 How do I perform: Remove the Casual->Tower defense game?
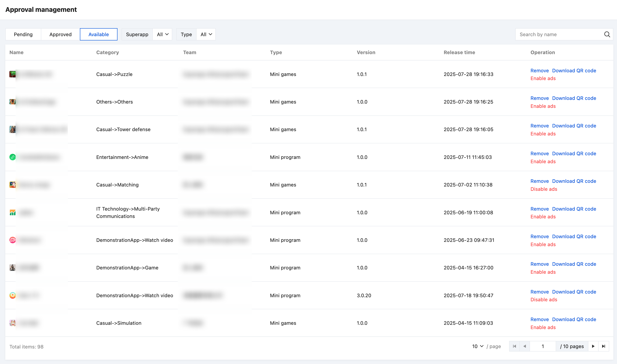pyautogui.click(x=539, y=126)
